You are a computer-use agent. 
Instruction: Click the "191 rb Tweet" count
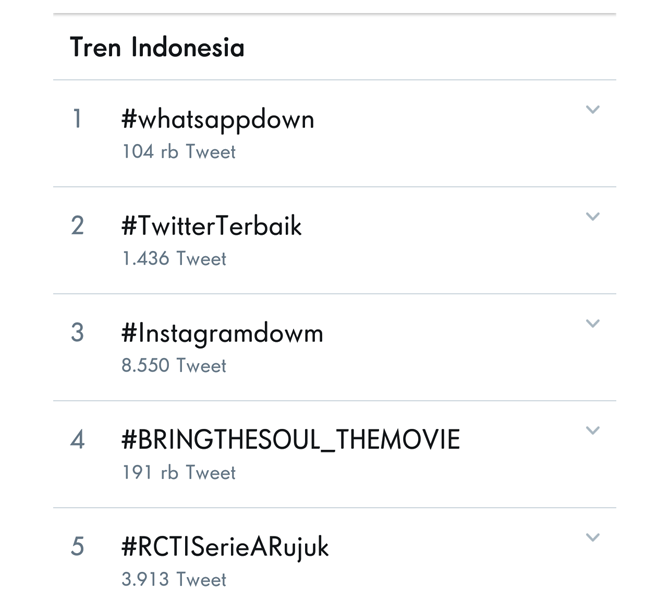pos(178,473)
